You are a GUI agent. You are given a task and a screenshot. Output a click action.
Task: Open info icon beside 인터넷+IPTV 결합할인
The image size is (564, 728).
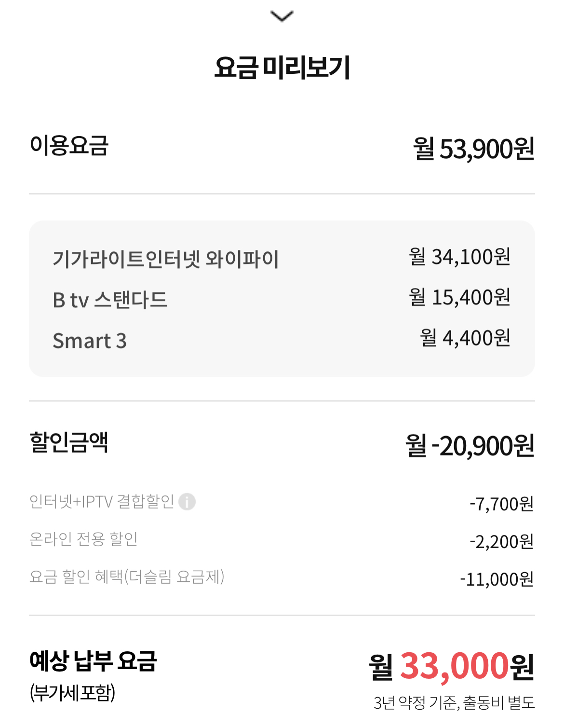click(x=187, y=502)
